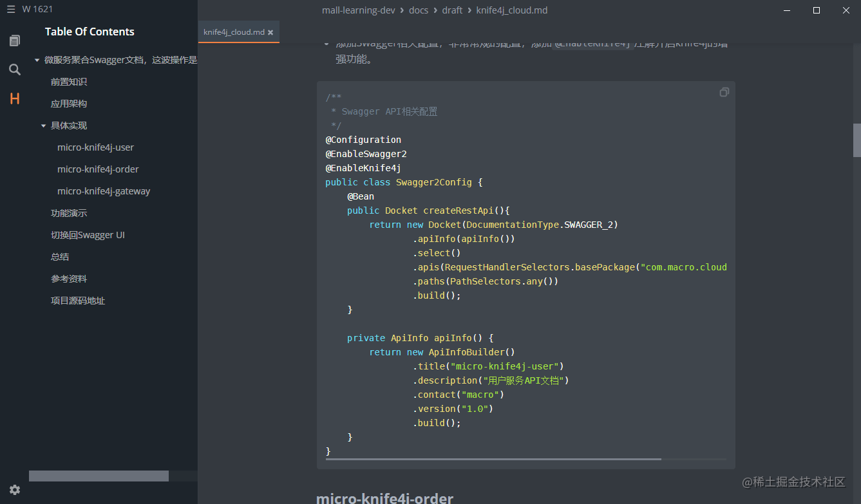The width and height of the screenshot is (861, 504).
Task: Click @EnableKnife4j annotation line in code
Action: pos(363,168)
